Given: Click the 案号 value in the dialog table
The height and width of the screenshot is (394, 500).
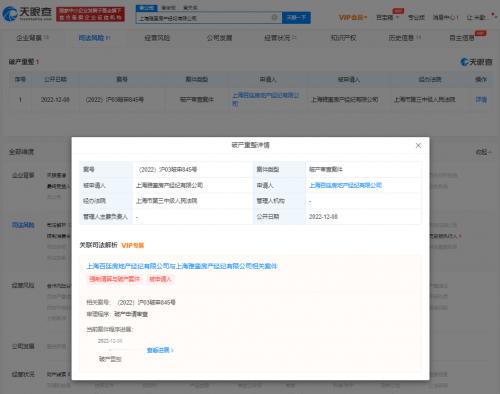Looking at the screenshot, I should (x=167, y=169).
